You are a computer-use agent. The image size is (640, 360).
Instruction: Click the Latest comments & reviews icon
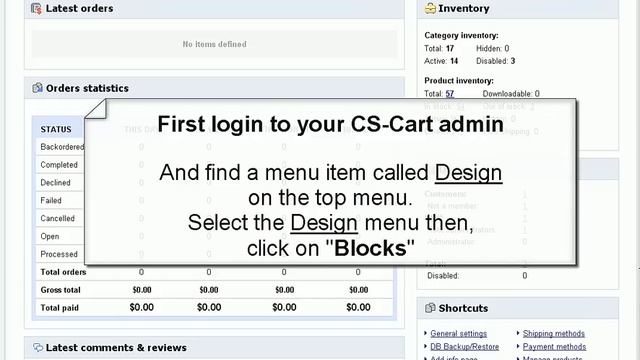coord(38,347)
